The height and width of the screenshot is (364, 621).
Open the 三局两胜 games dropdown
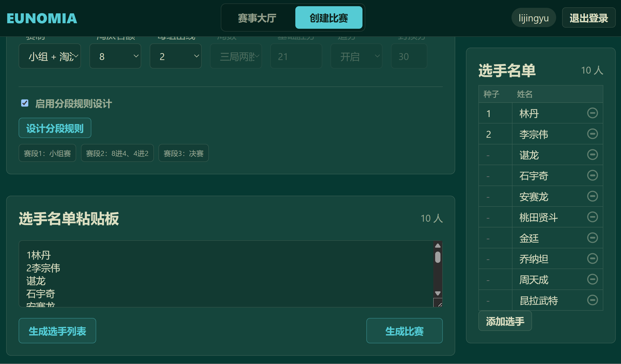(x=236, y=56)
